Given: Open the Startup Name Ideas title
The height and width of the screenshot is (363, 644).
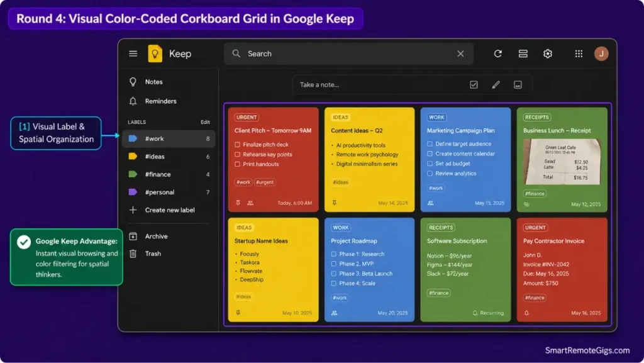Looking at the screenshot, I should 261,241.
